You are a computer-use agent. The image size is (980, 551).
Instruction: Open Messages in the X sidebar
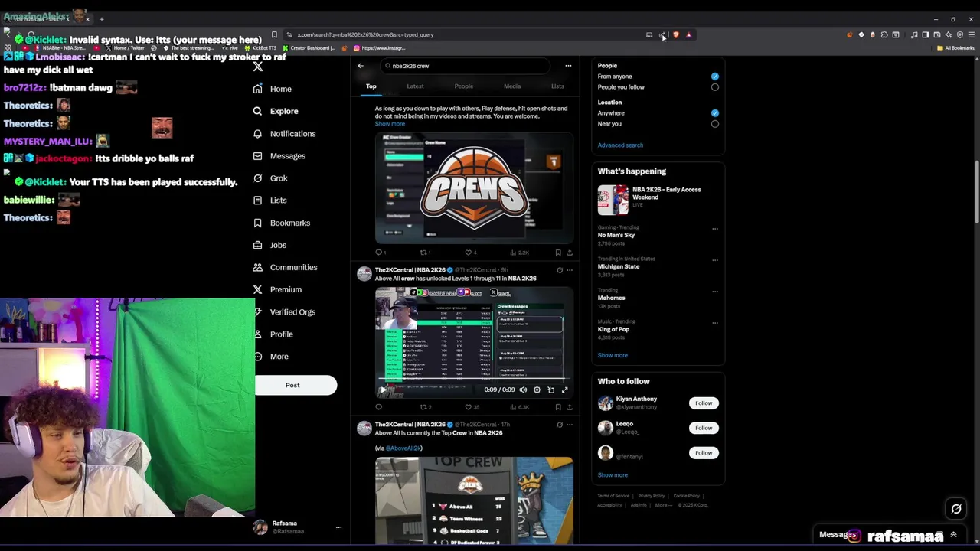(279, 155)
